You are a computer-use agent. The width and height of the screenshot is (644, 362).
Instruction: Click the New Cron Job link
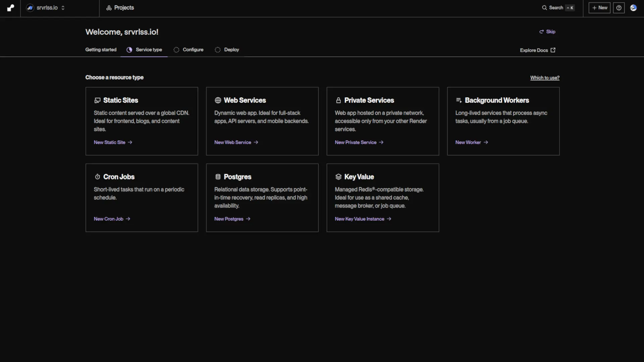(112, 219)
